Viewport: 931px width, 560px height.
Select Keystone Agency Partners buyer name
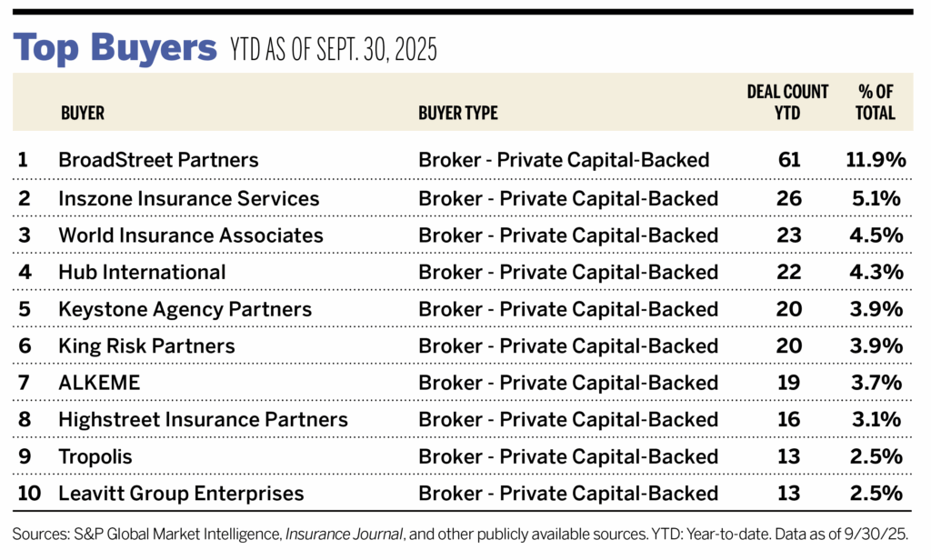pos(185,309)
